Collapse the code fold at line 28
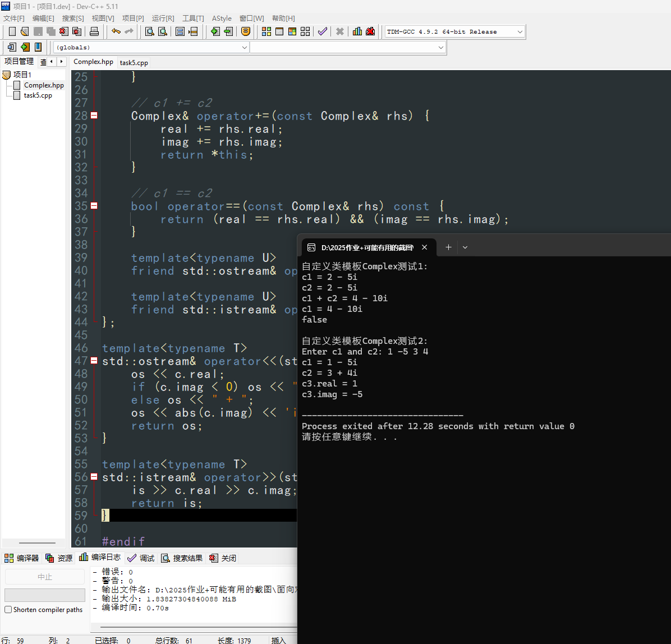This screenshot has width=671, height=644. (x=94, y=116)
